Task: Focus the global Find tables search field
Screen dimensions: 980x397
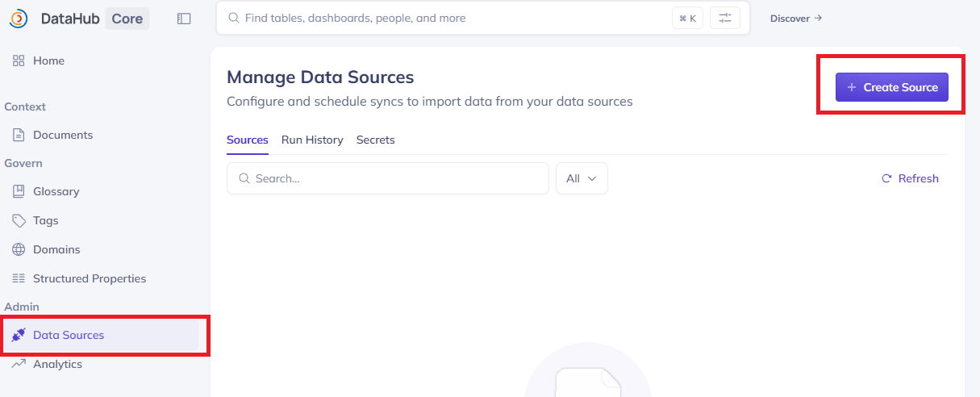Action: coord(483,18)
